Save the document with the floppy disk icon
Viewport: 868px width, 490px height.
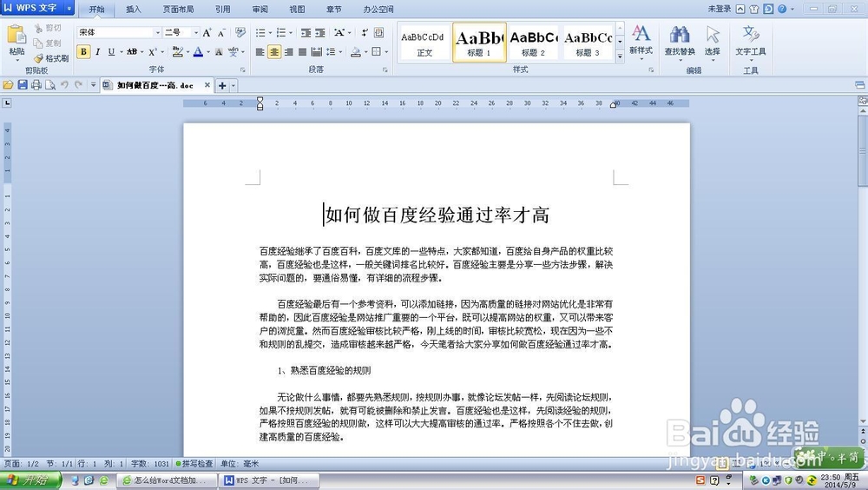(x=23, y=85)
